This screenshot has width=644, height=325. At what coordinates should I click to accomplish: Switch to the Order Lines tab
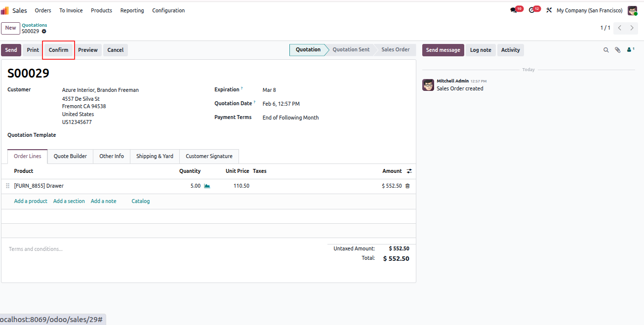(x=28, y=156)
